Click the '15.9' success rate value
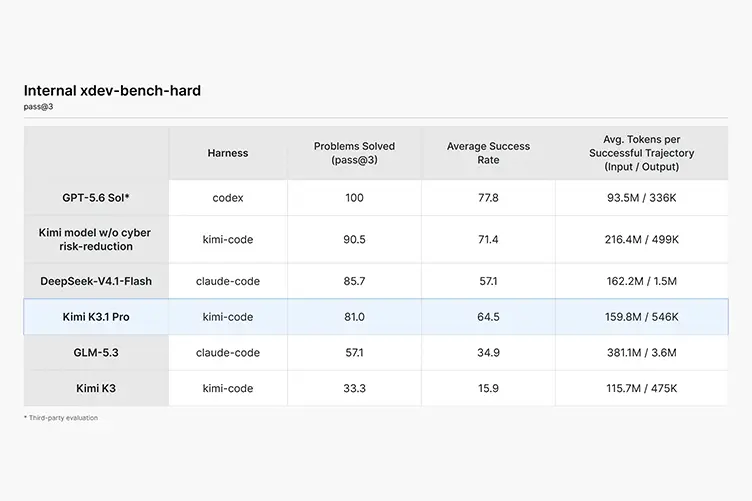 [488, 388]
